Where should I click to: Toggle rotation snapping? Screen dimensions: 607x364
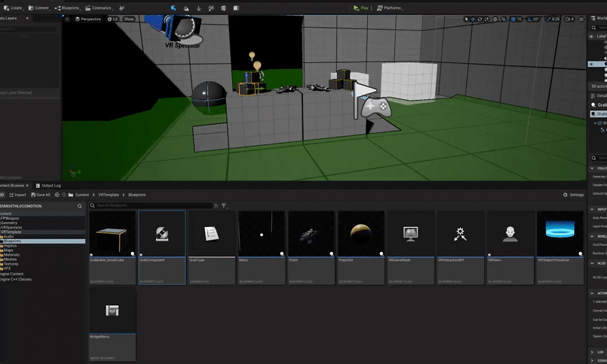(530, 19)
